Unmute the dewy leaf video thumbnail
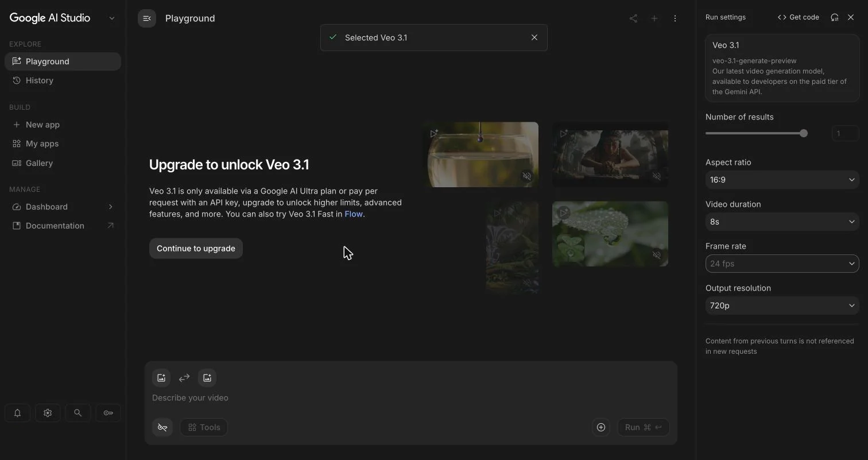This screenshot has height=460, width=868. [x=656, y=255]
